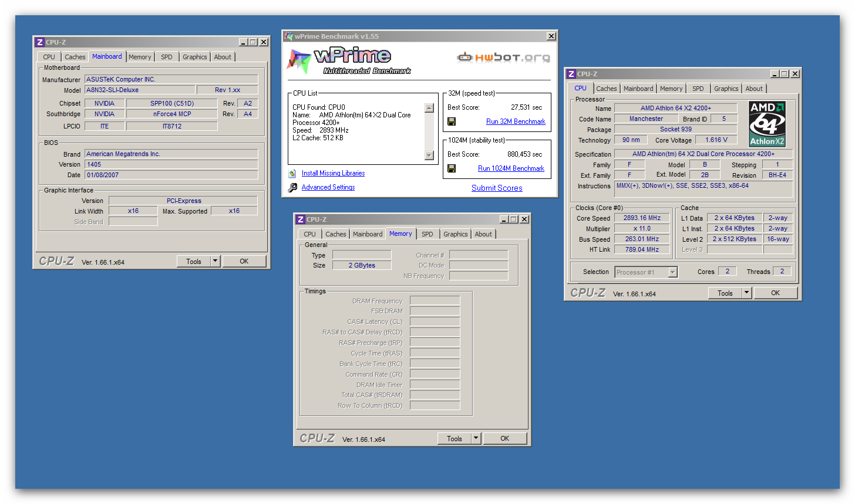This screenshot has width=855, height=504.
Task: Click the Advanced Settings wrench icon
Action: point(292,187)
